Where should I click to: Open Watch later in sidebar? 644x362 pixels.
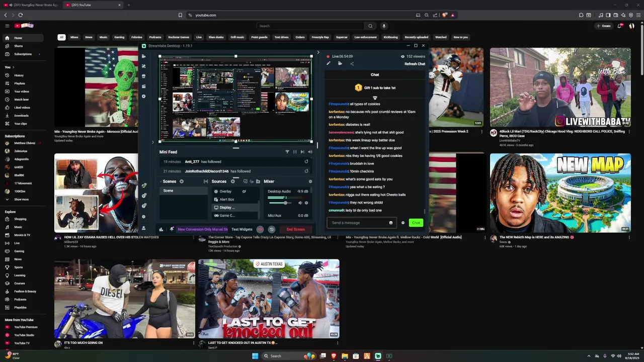[22, 100]
